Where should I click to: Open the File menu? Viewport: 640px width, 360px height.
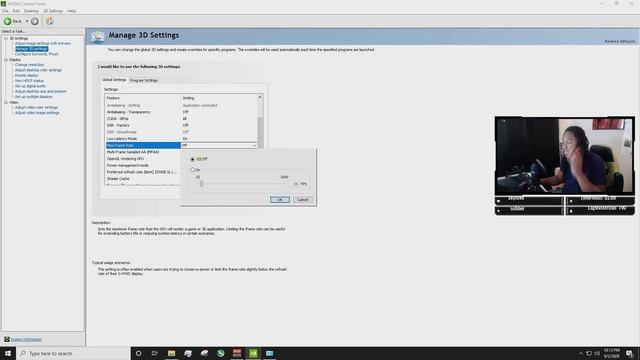[x=5, y=11]
